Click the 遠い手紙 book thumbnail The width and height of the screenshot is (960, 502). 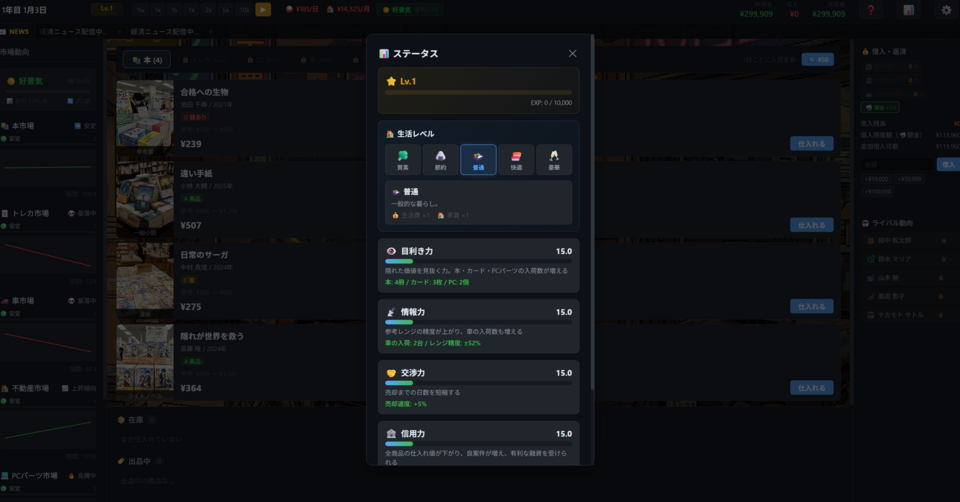145,199
